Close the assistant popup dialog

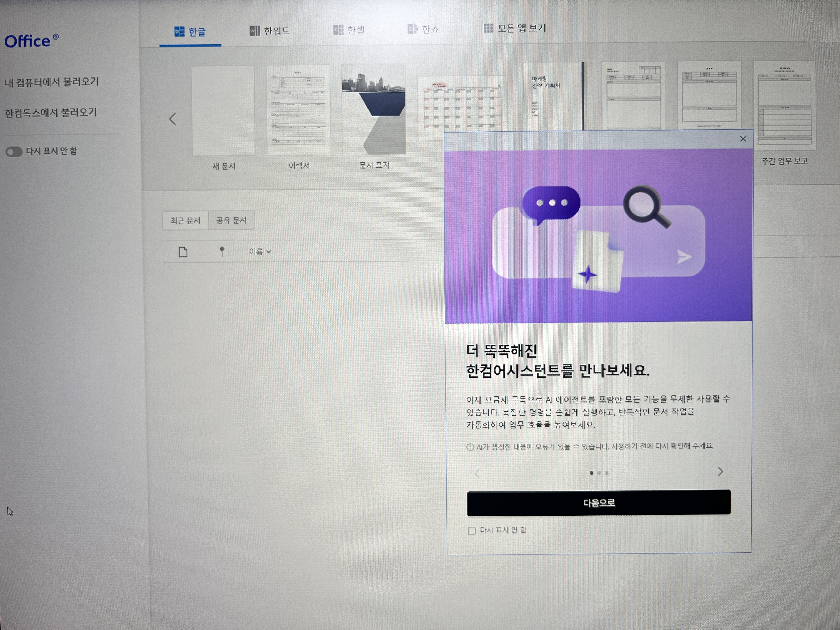743,139
